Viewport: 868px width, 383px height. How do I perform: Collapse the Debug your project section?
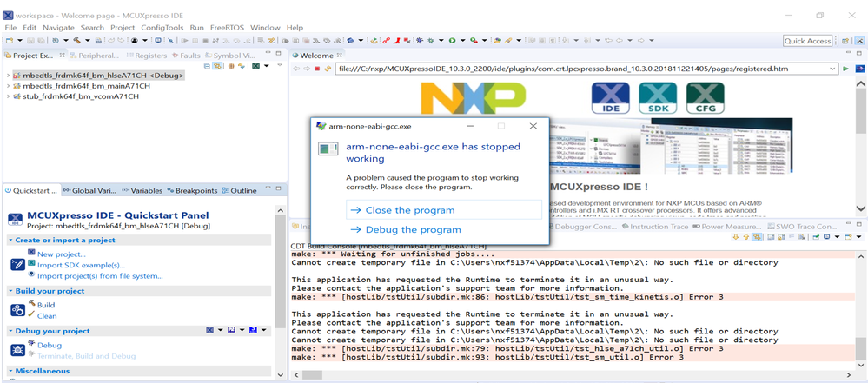tap(10, 331)
